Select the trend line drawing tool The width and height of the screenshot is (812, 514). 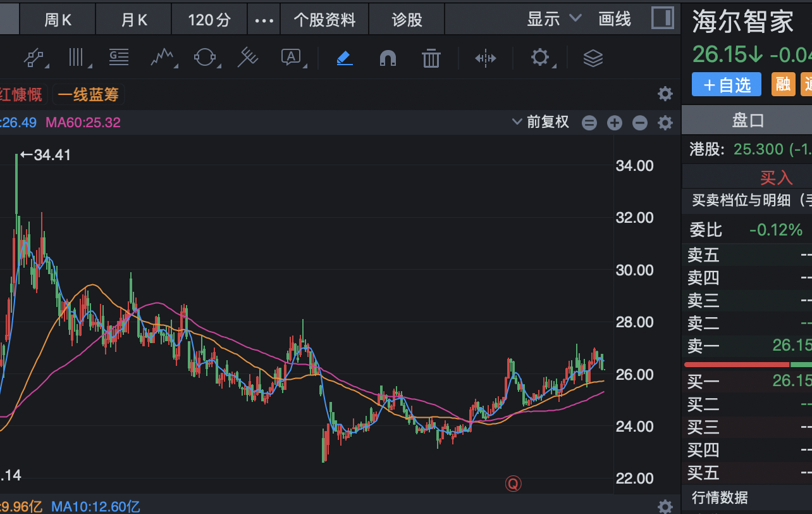(x=36, y=58)
